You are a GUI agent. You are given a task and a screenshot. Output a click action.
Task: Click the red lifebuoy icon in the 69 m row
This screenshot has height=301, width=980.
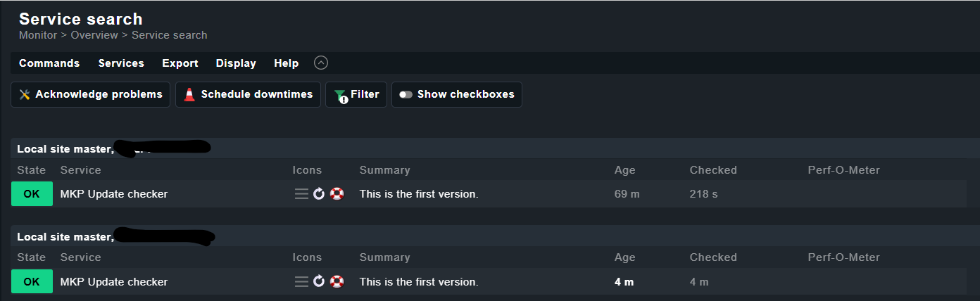337,194
